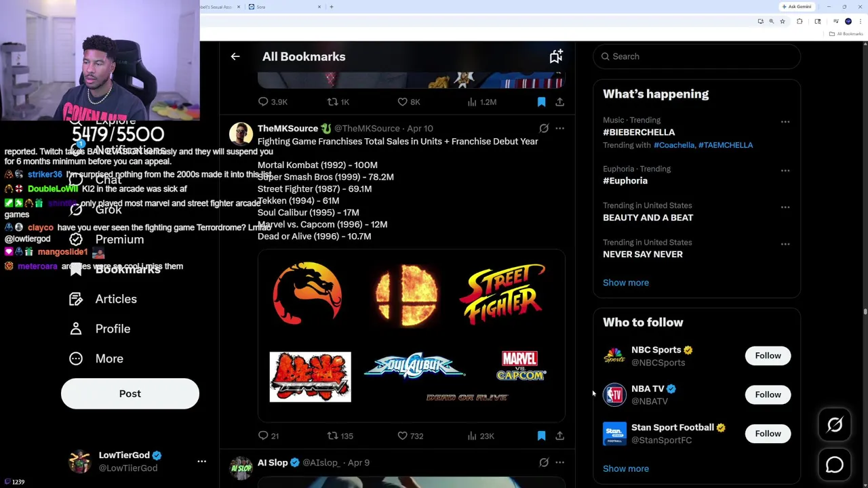
Task: Go back using the All Bookmarks arrow
Action: pyautogui.click(x=235, y=57)
